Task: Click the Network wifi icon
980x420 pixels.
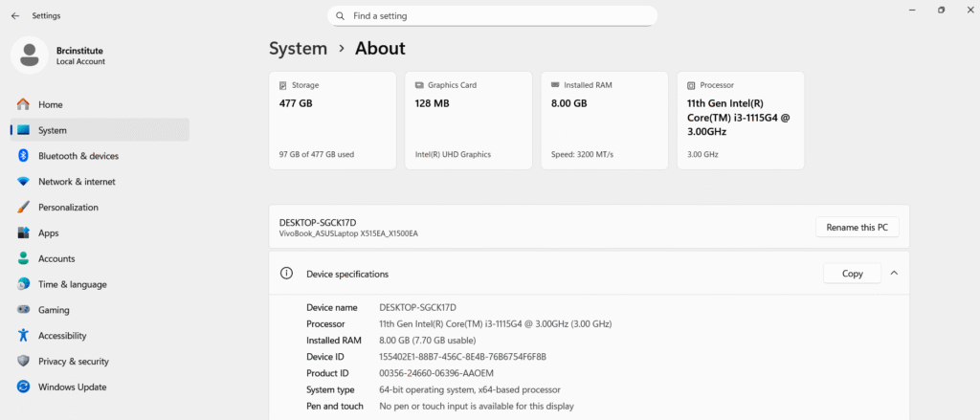Action: (x=23, y=181)
